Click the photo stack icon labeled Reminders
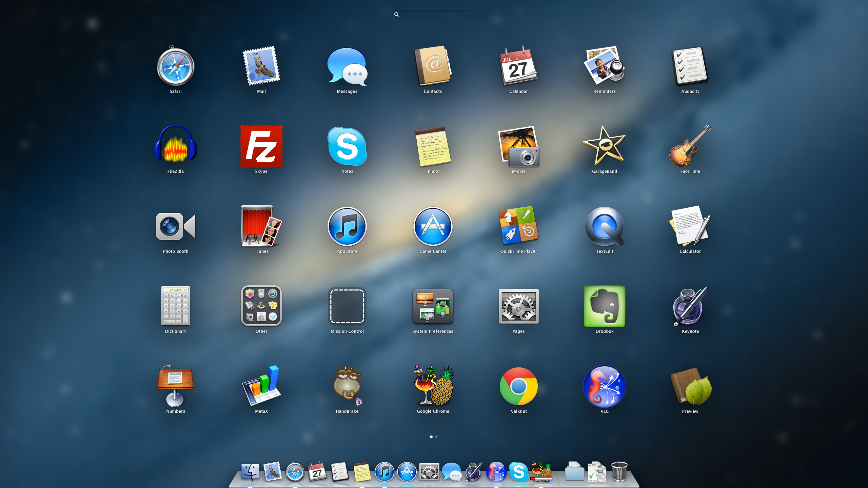The height and width of the screenshot is (488, 868). tap(605, 66)
